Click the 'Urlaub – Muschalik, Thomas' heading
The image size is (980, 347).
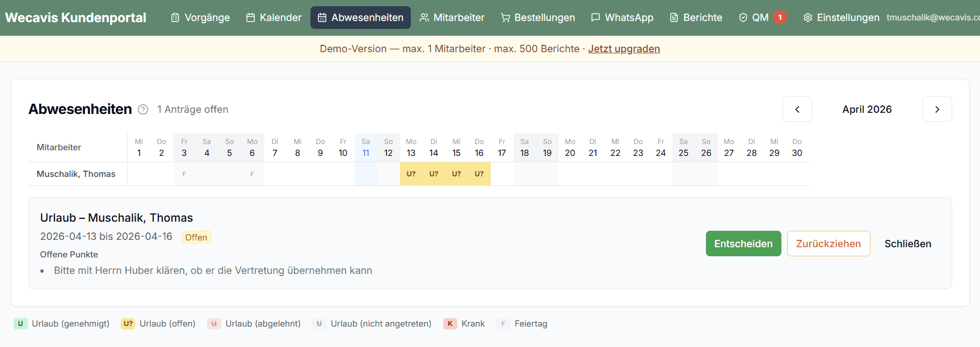coord(116,218)
